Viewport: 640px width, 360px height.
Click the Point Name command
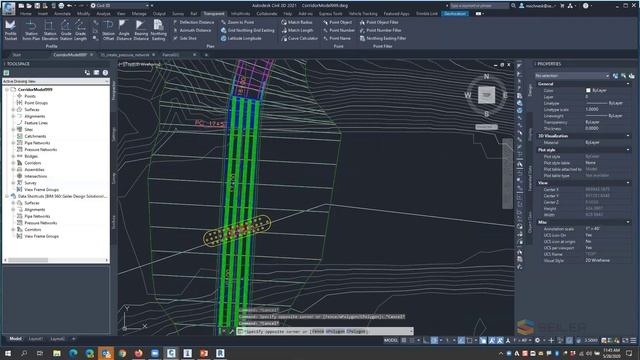[337, 38]
